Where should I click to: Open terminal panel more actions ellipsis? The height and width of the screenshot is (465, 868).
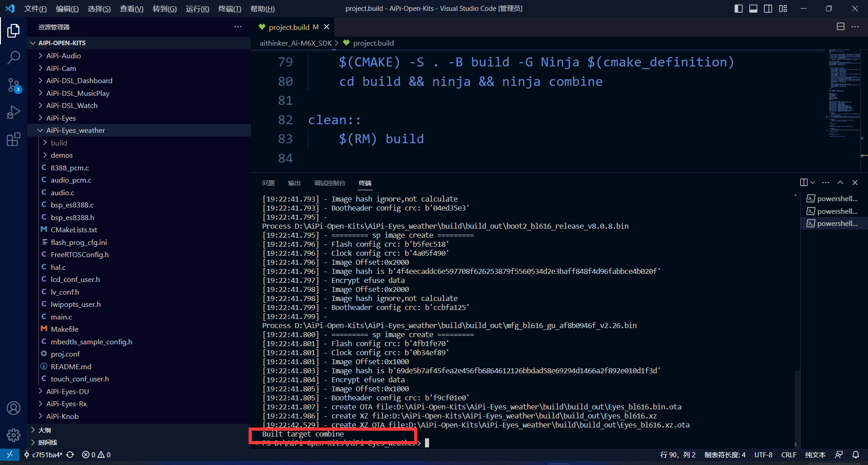(826, 182)
